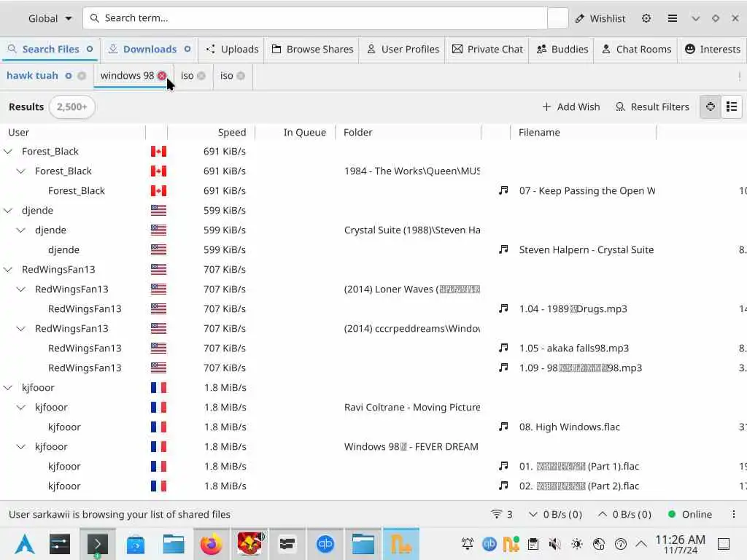Viewport: 747px width, 560px height.
Task: Collapse the top-level RedWingsFan13 group
Action: click(7, 270)
